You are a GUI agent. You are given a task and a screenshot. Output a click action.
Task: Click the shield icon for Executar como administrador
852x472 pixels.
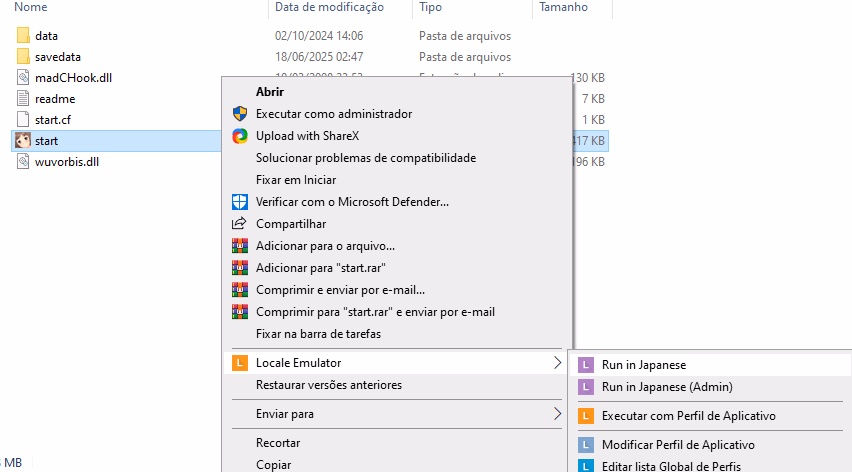[x=239, y=114]
